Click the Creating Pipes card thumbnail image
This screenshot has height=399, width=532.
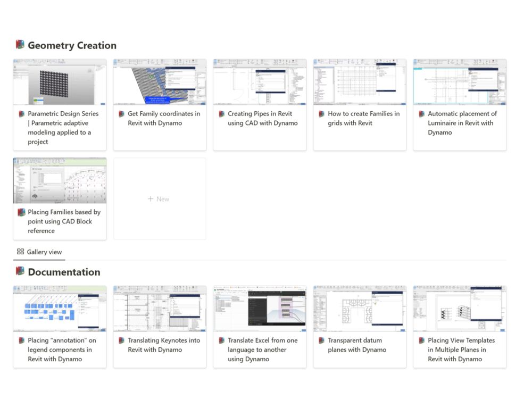pyautogui.click(x=260, y=82)
